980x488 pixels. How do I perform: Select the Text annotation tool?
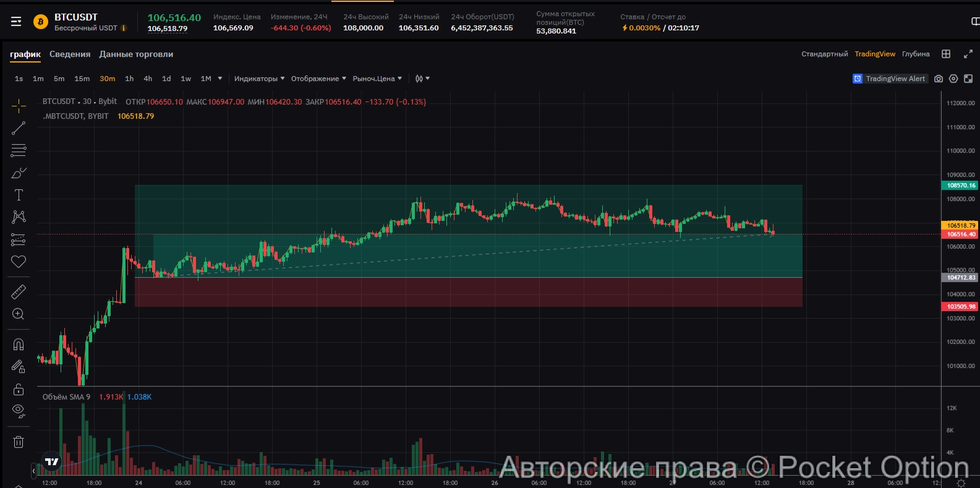point(19,195)
